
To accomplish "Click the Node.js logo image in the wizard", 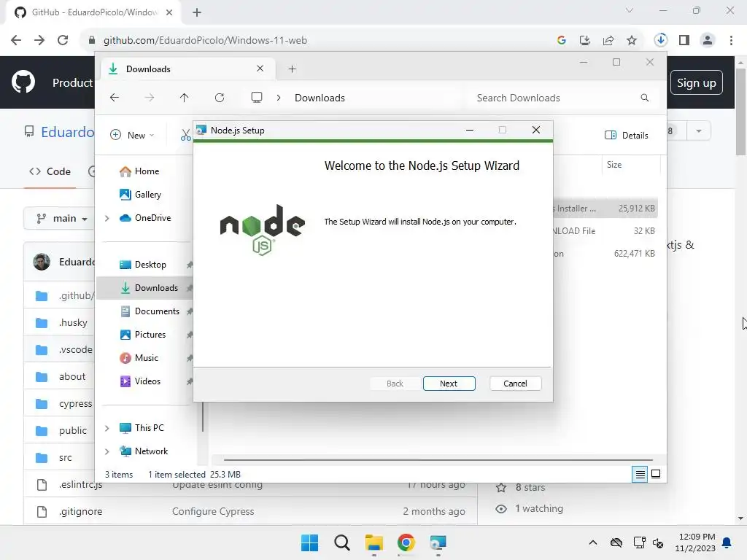I will (x=263, y=230).
